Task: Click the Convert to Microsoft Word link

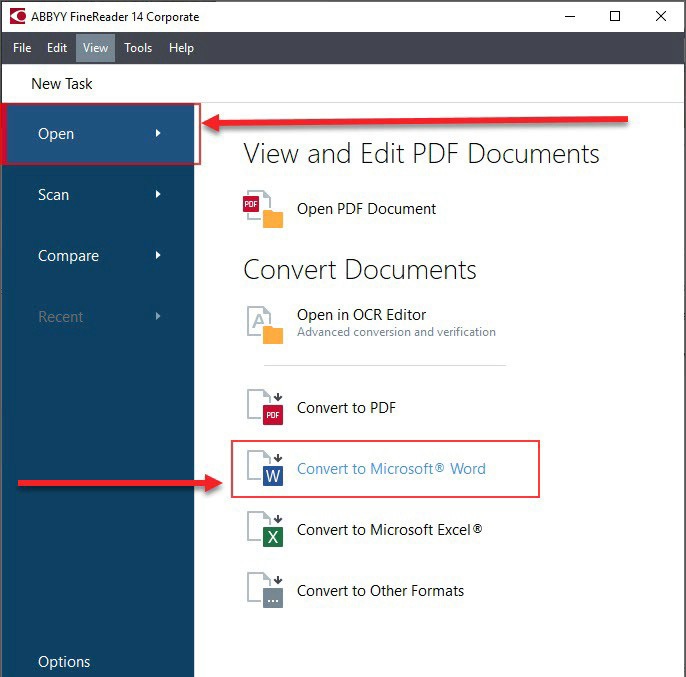Action: pyautogui.click(x=391, y=469)
